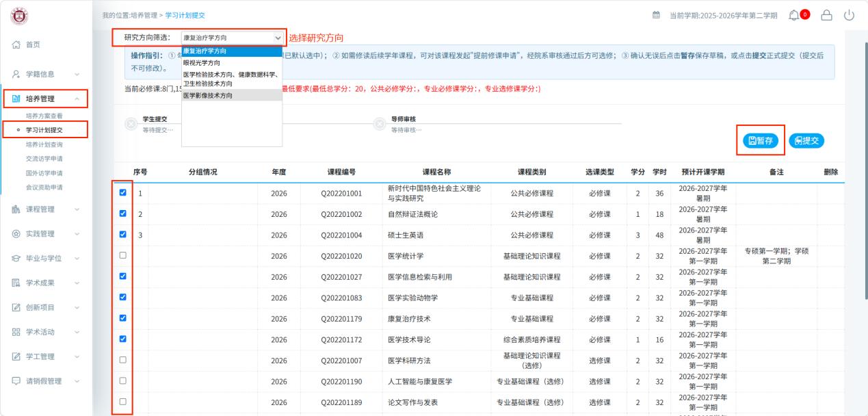Select 眼视光学方向 option
This screenshot has height=416, width=868.
pyautogui.click(x=232, y=62)
